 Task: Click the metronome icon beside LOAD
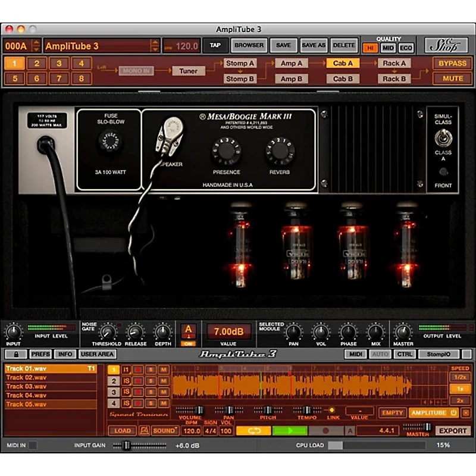(144, 430)
